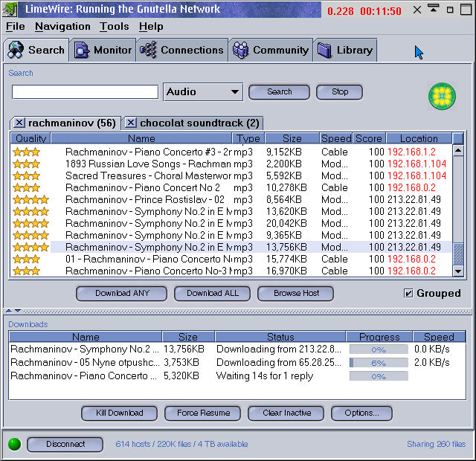The height and width of the screenshot is (461, 476).
Task: Toggle the Grouped checkbox
Action: point(408,293)
